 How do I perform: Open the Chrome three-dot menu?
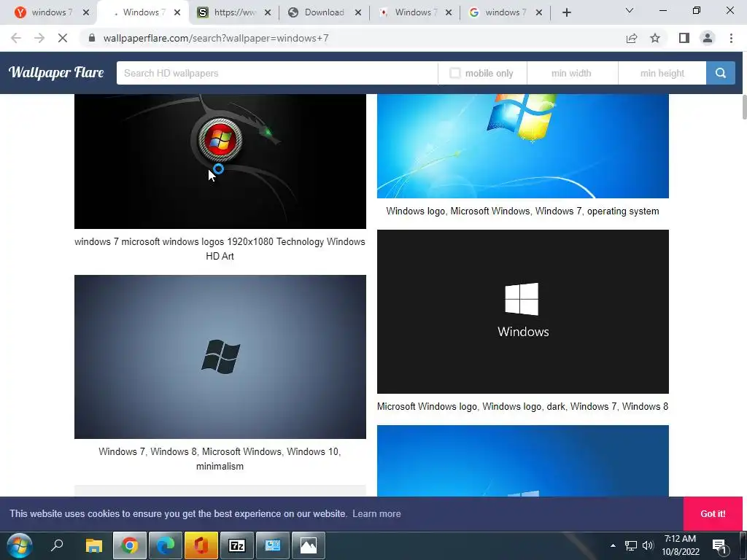[x=731, y=38]
